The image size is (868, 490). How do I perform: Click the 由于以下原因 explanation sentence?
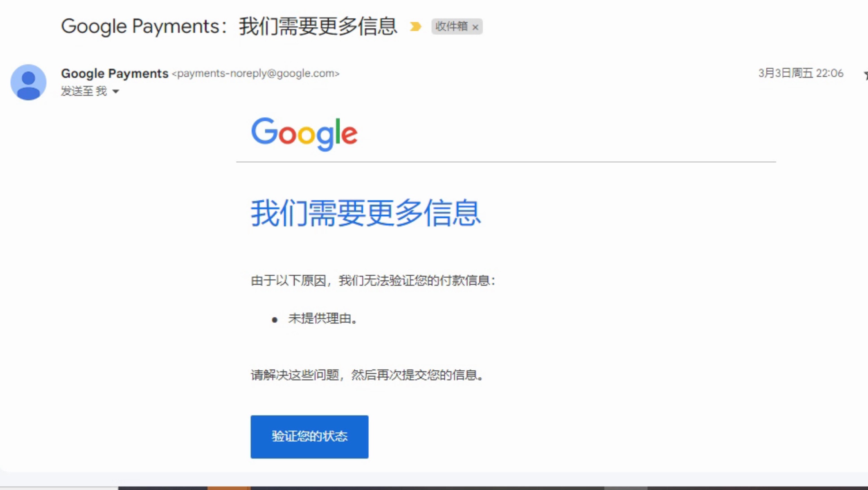tap(373, 280)
